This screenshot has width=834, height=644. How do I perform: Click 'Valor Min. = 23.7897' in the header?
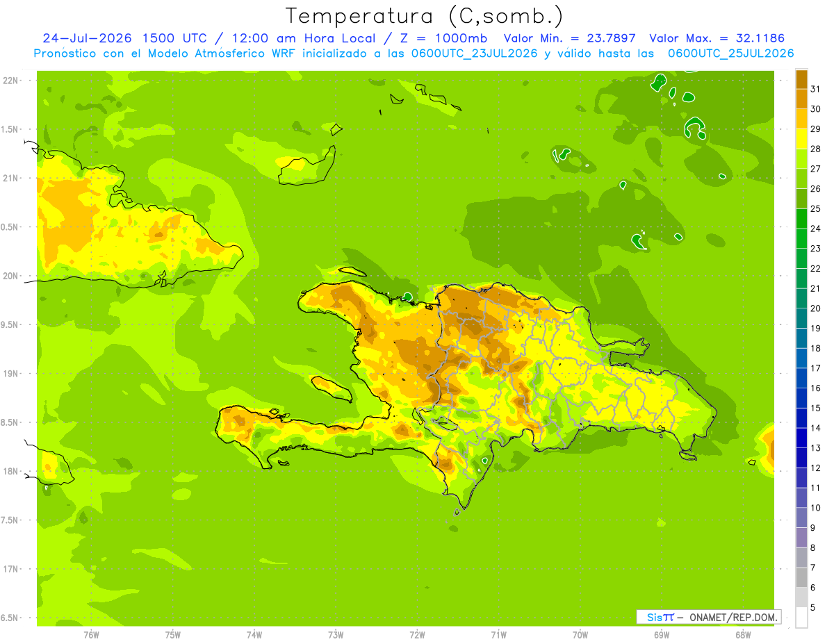click(570, 38)
